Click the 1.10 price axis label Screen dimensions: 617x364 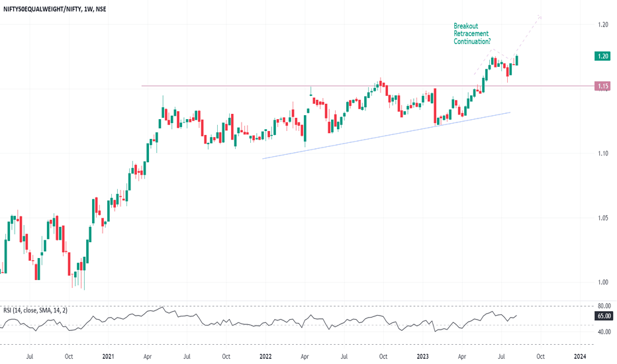click(x=602, y=154)
